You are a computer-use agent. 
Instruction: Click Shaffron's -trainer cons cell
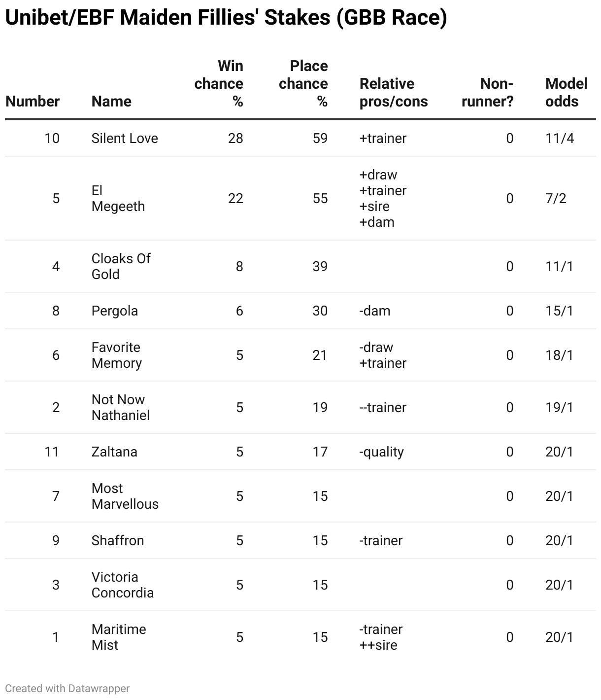coord(381,540)
